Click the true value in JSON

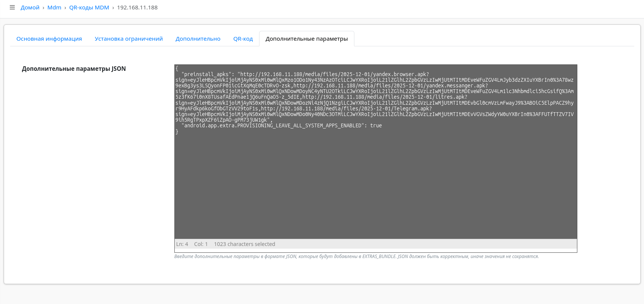point(376,125)
